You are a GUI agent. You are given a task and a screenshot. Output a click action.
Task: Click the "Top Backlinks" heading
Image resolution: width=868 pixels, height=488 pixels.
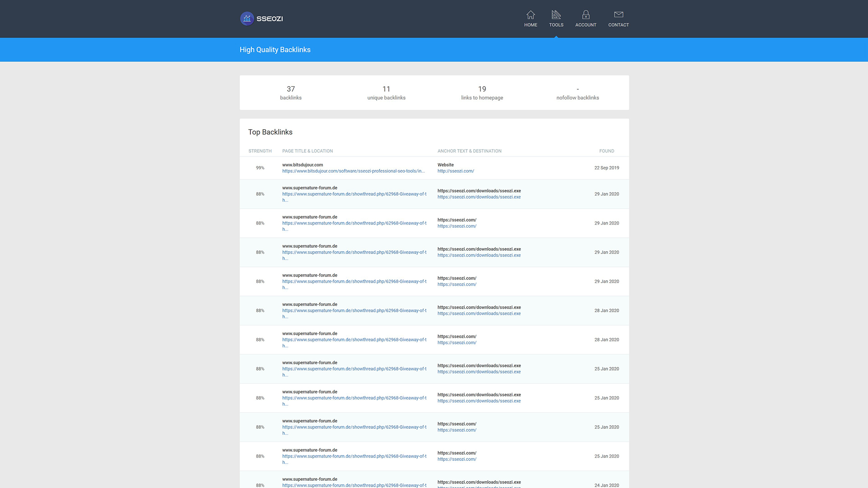pyautogui.click(x=270, y=132)
